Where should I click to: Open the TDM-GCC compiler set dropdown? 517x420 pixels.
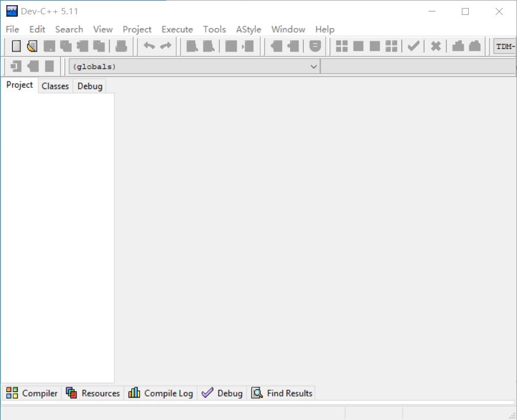[504, 46]
